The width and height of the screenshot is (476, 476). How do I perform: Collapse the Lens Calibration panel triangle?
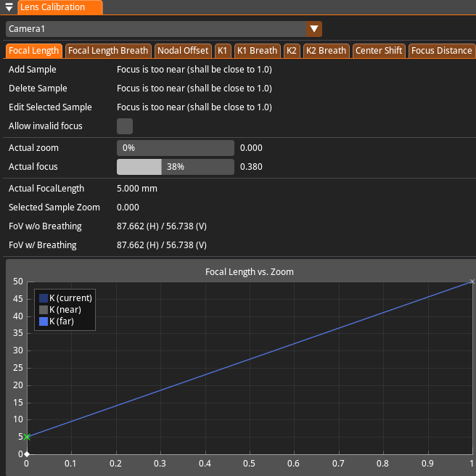click(9, 7)
